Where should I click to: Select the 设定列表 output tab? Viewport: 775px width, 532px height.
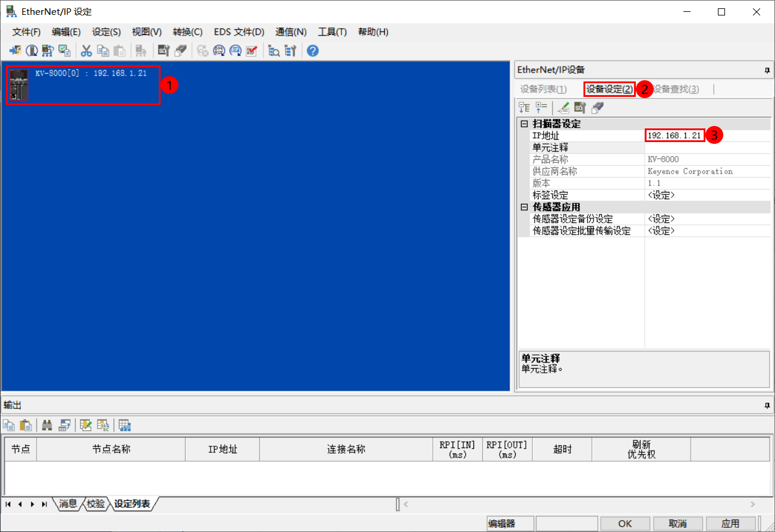[132, 504]
